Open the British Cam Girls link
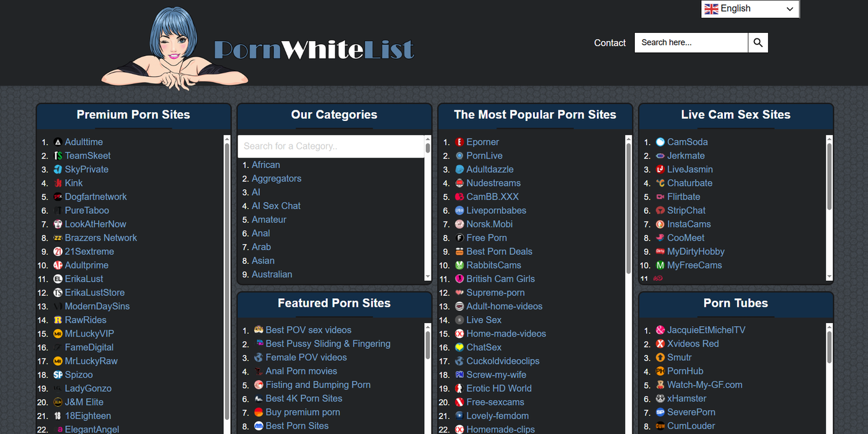868x434 pixels. point(501,279)
